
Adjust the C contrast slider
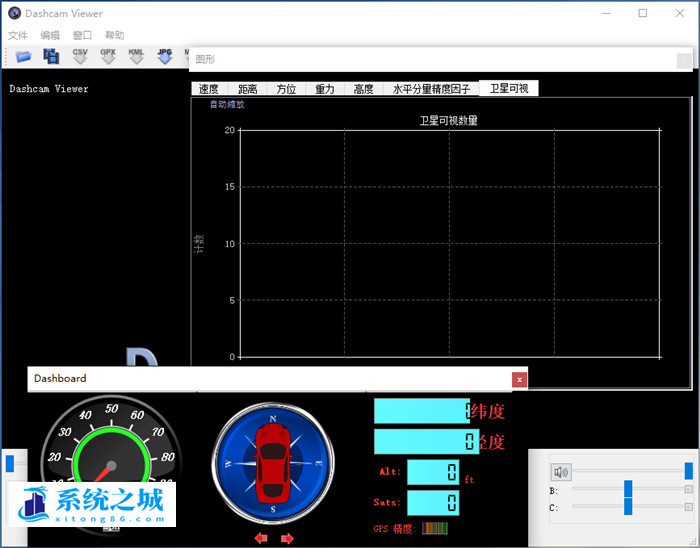tap(628, 506)
